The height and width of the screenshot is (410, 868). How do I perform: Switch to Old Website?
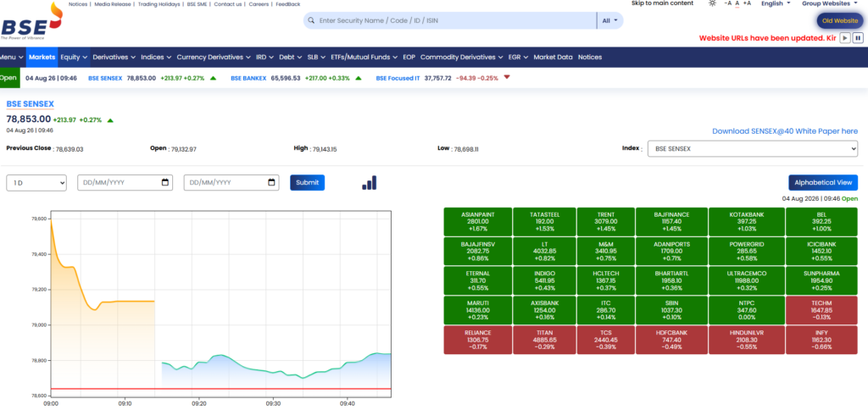point(840,20)
